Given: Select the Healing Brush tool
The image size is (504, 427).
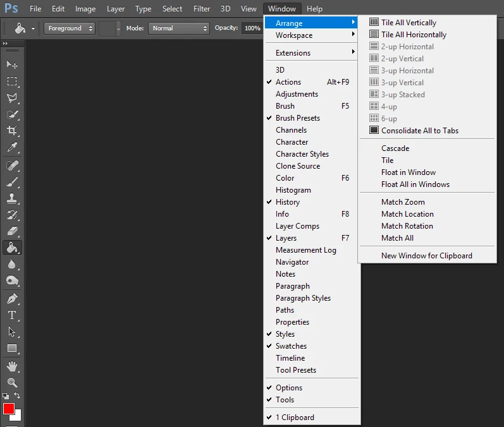Looking at the screenshot, I should click(12, 165).
